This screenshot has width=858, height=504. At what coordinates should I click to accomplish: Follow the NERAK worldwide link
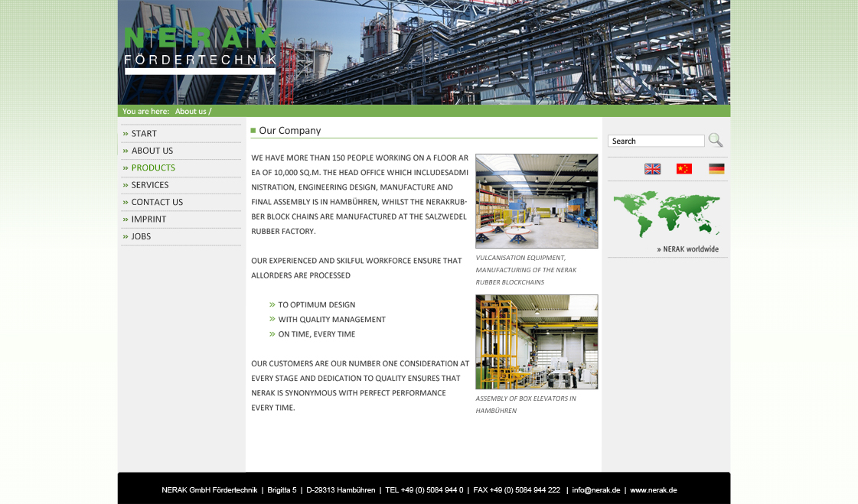(688, 249)
